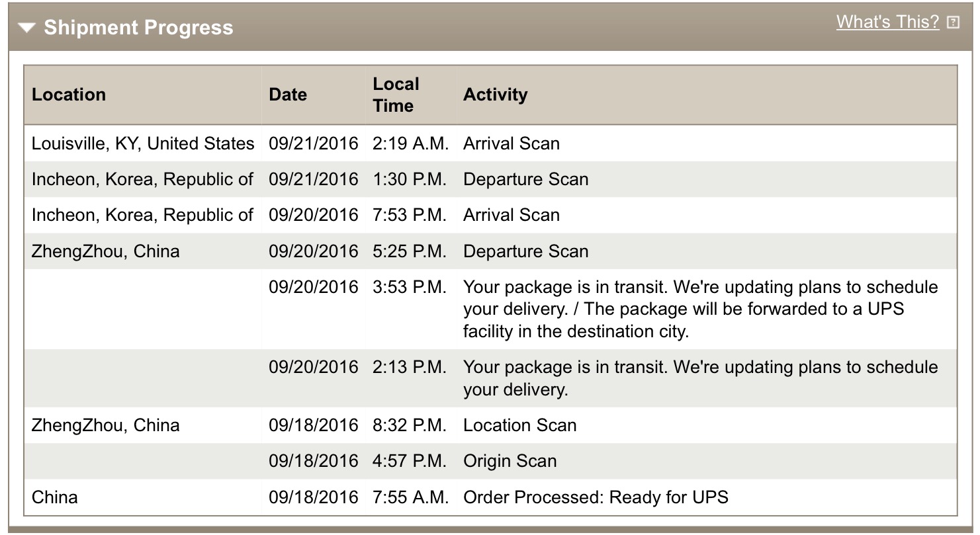Image resolution: width=980 pixels, height=535 pixels.
Task: Click the Local Time column header
Action: point(396,95)
